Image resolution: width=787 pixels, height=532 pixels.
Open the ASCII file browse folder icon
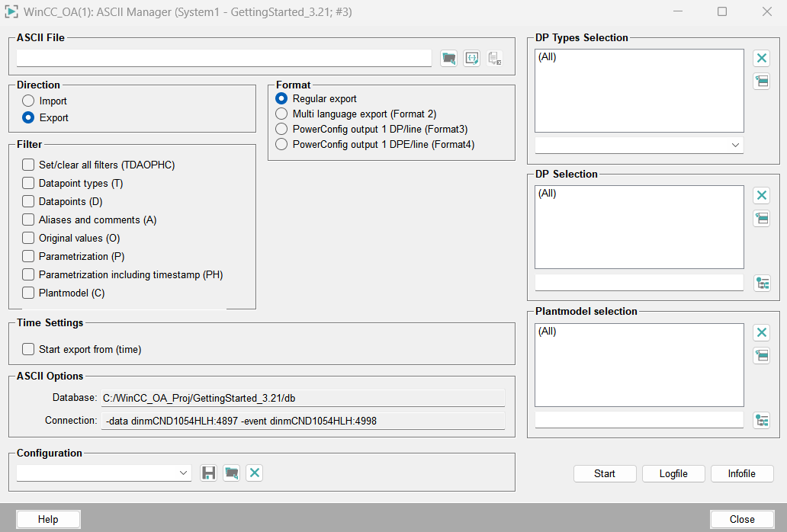[448, 59]
